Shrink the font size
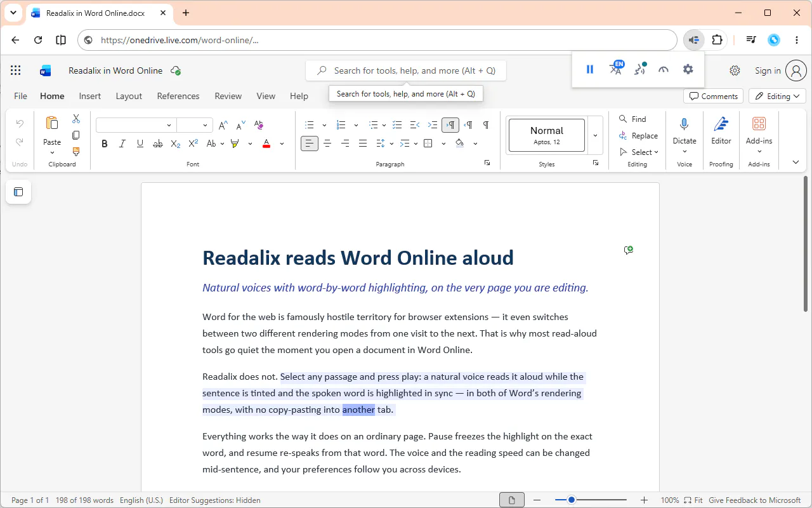The image size is (812, 508). pyautogui.click(x=241, y=125)
